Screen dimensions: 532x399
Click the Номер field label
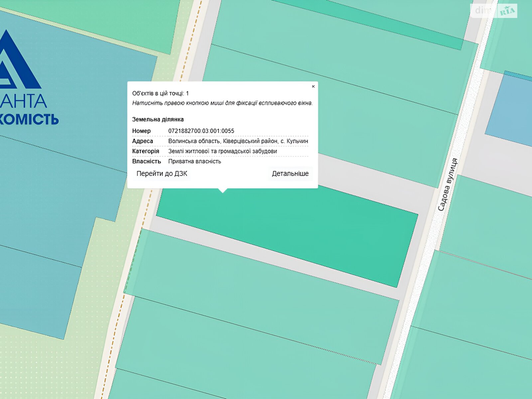click(x=141, y=131)
